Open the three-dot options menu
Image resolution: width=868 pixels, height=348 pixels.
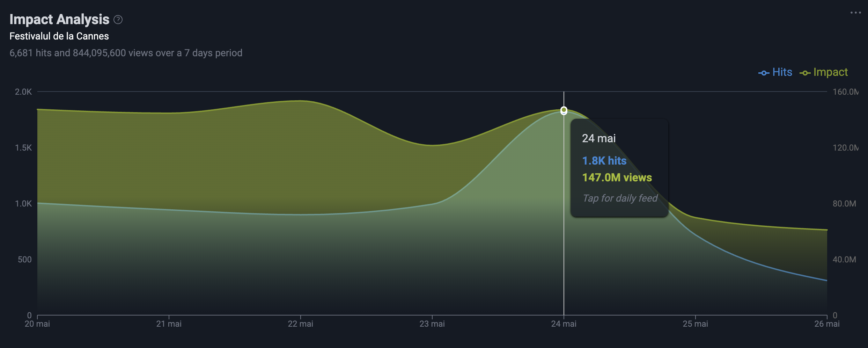pos(855,13)
